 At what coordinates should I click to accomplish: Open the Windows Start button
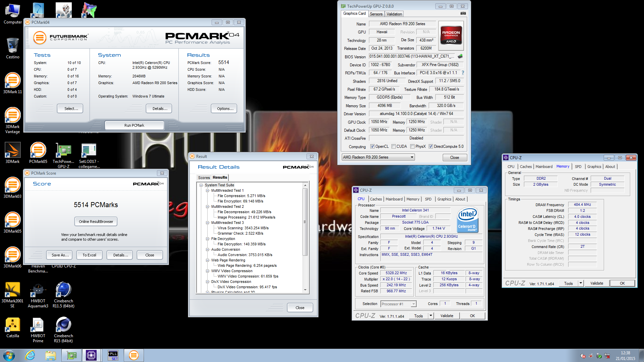click(x=9, y=355)
